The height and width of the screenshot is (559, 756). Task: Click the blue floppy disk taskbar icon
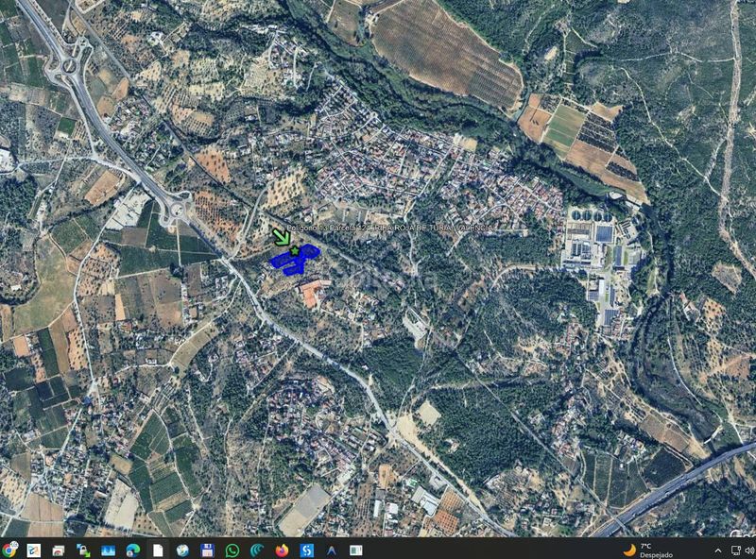207,550
